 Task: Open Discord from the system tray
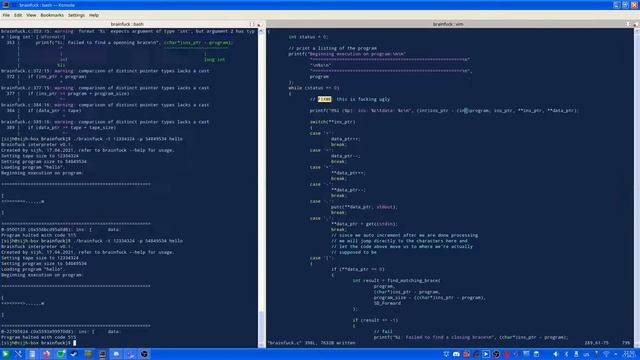click(x=456, y=354)
